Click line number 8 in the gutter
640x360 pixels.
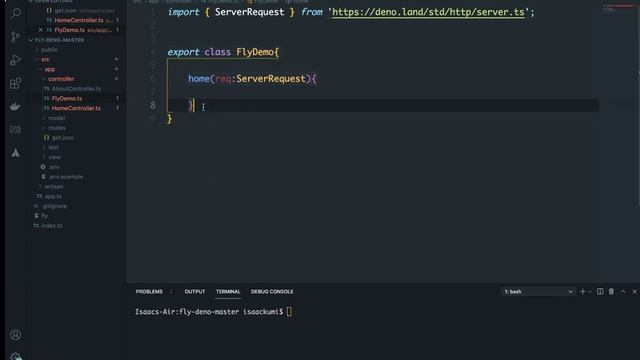[x=153, y=105]
